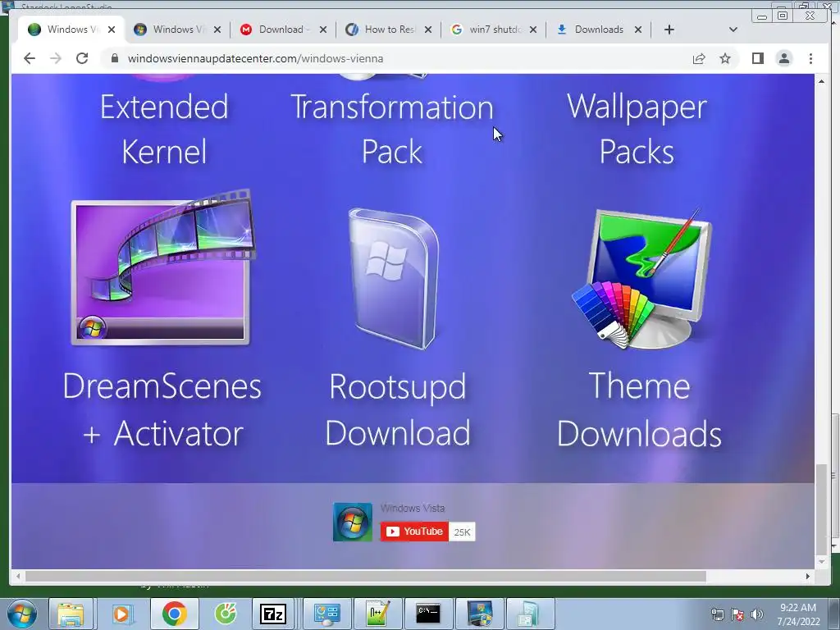The width and height of the screenshot is (840, 630).
Task: Switch to the MEGA Download tab
Action: tap(283, 30)
